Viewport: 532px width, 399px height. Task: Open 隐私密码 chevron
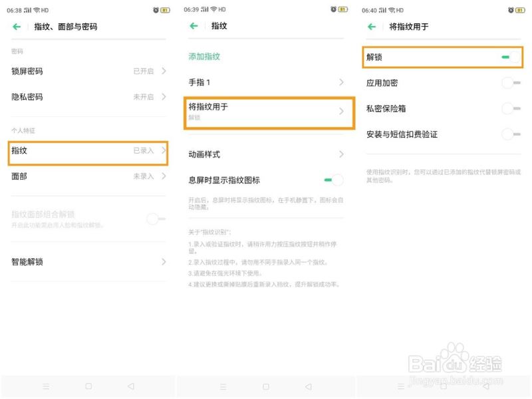[164, 96]
